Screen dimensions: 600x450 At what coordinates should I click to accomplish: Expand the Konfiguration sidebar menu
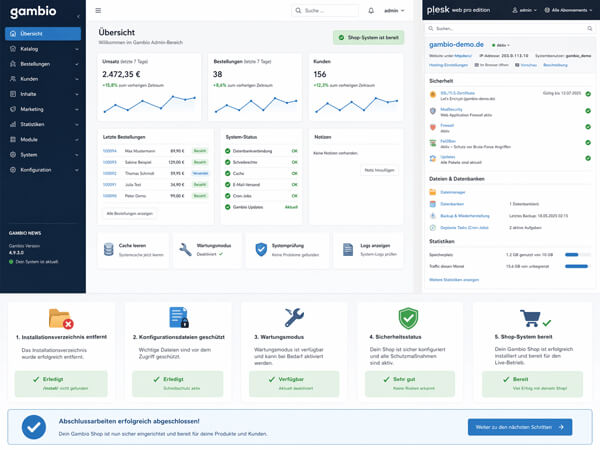(x=43, y=170)
